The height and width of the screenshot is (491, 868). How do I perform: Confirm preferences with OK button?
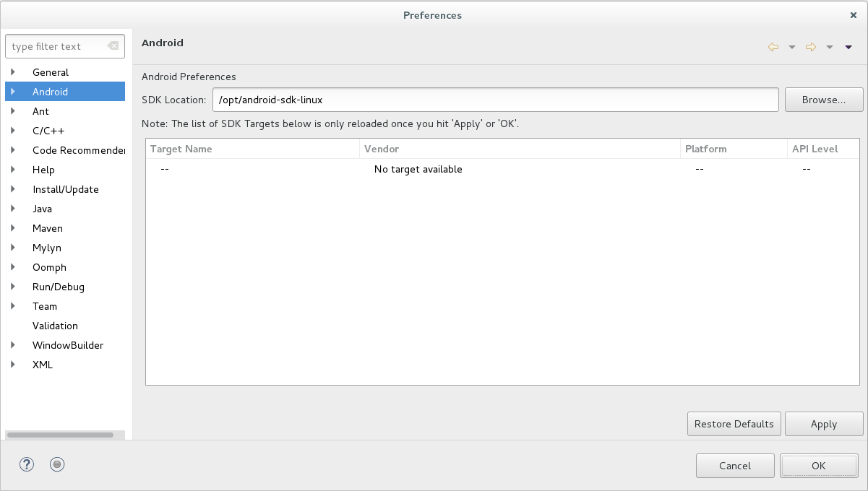point(818,466)
